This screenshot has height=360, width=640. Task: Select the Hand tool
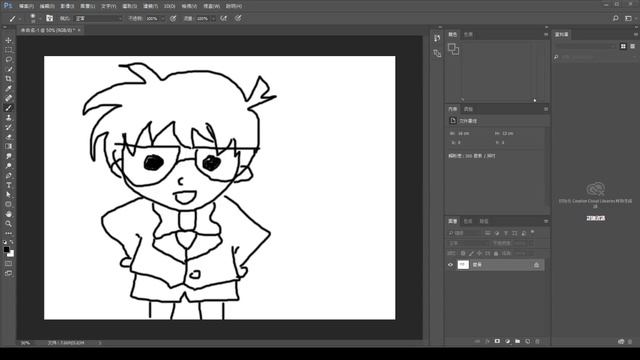[8, 214]
